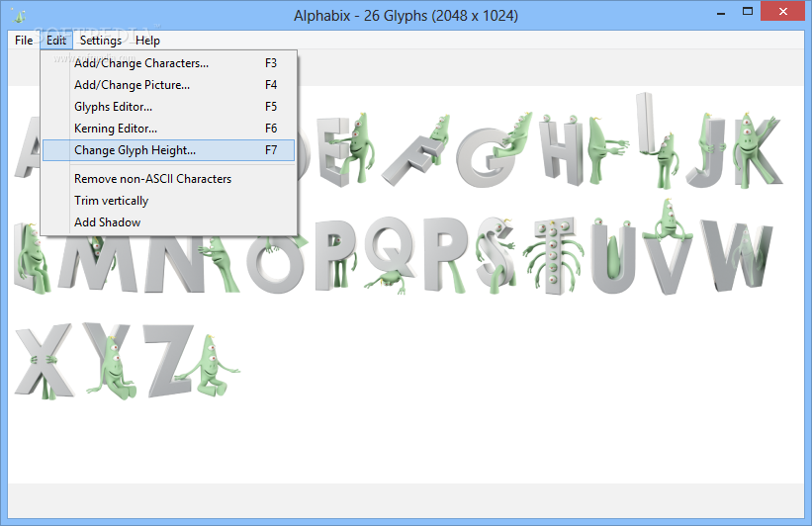Open the Glyphs Editor menu entry
Viewport: 812px width, 526px height.
coord(168,107)
